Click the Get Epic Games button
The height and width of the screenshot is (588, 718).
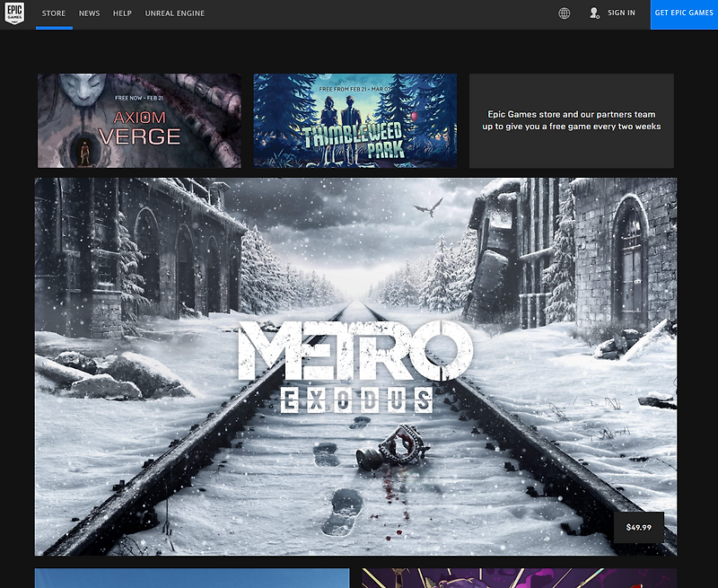[x=684, y=14]
